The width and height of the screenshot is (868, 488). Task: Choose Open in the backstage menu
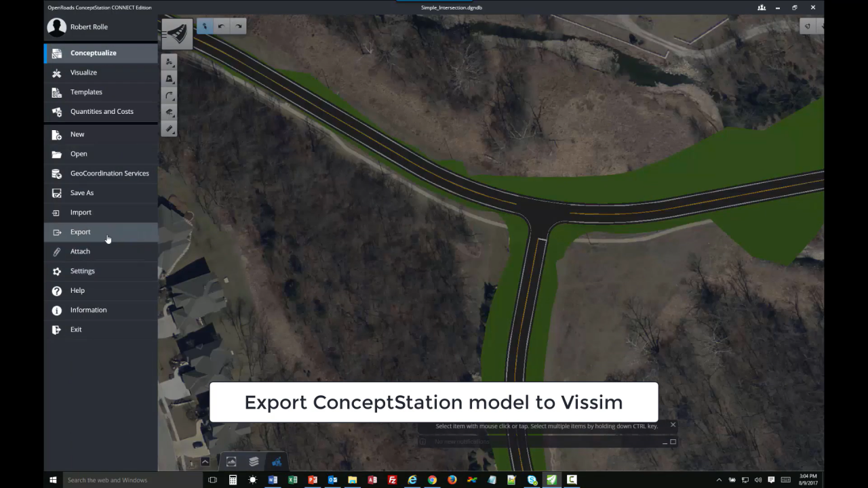pyautogui.click(x=101, y=154)
